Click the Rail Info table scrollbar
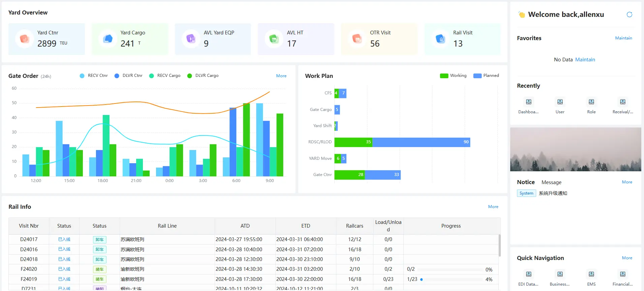The width and height of the screenshot is (644, 291). coord(499,245)
